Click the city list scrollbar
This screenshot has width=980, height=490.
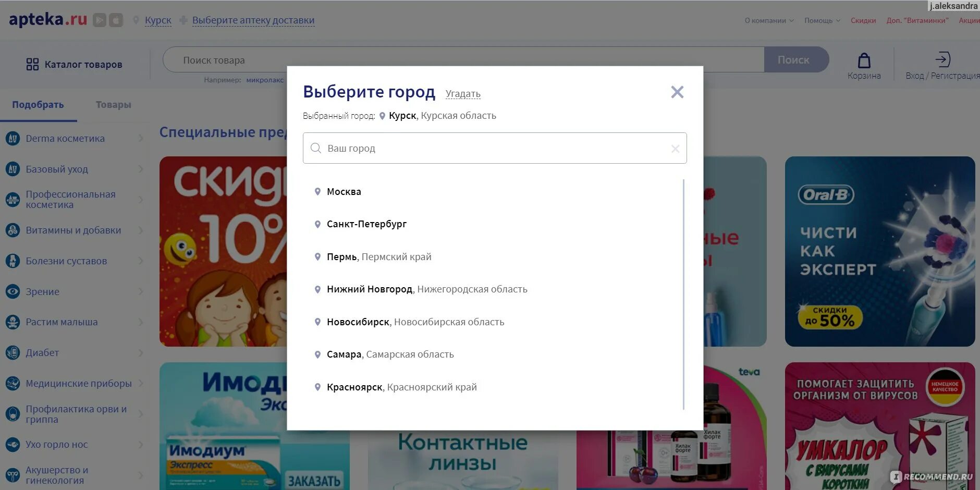click(x=683, y=295)
